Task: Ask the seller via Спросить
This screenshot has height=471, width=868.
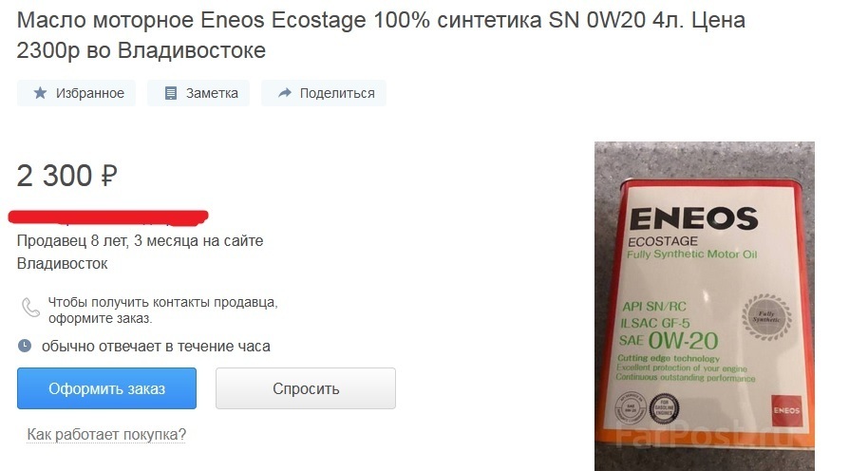Action: click(306, 388)
